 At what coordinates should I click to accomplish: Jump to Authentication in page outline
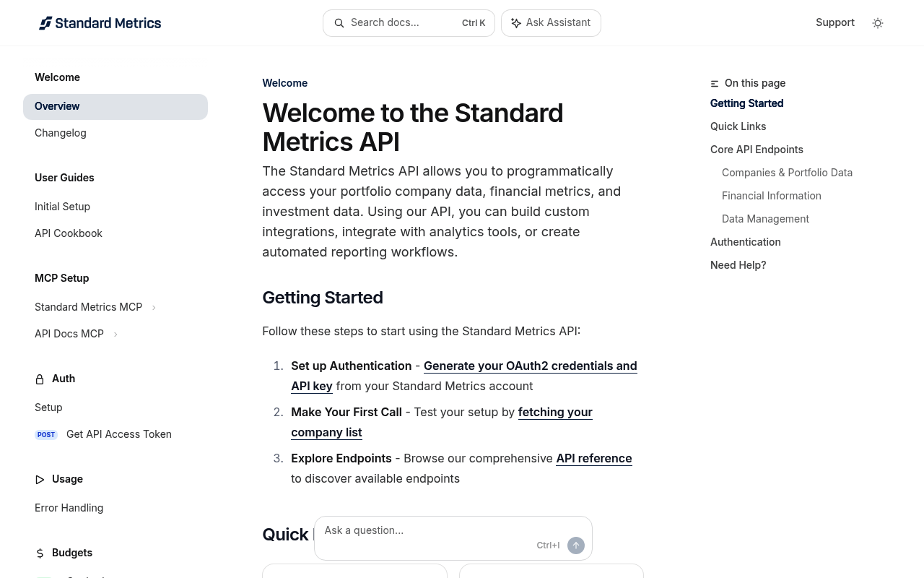(x=746, y=242)
